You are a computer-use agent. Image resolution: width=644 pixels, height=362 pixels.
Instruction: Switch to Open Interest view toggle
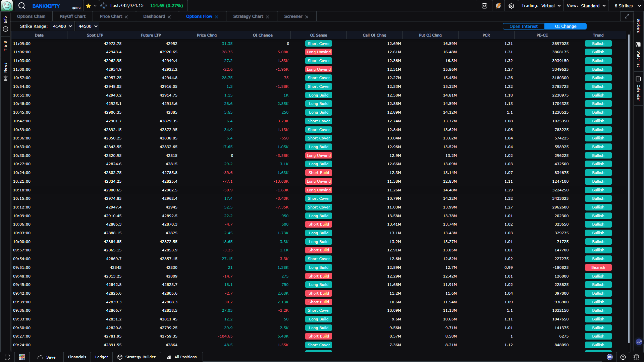point(523,26)
